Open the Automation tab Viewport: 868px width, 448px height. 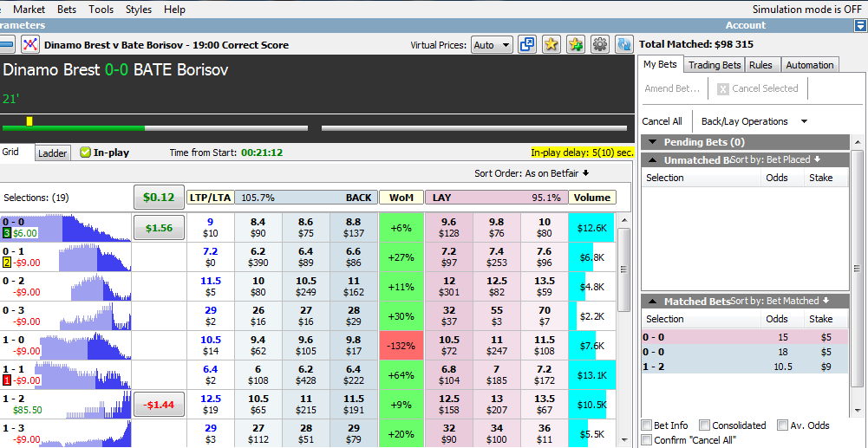tap(810, 65)
